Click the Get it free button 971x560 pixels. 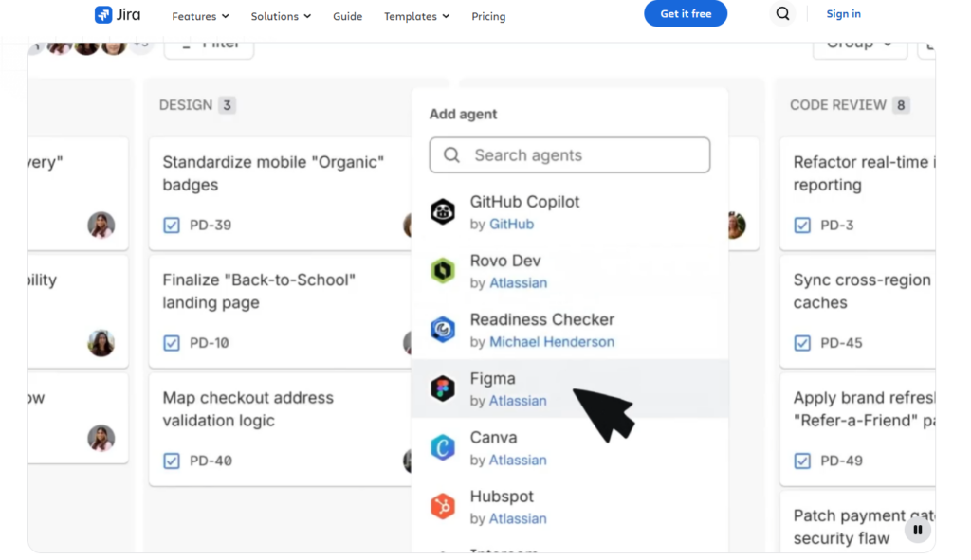[x=686, y=13]
